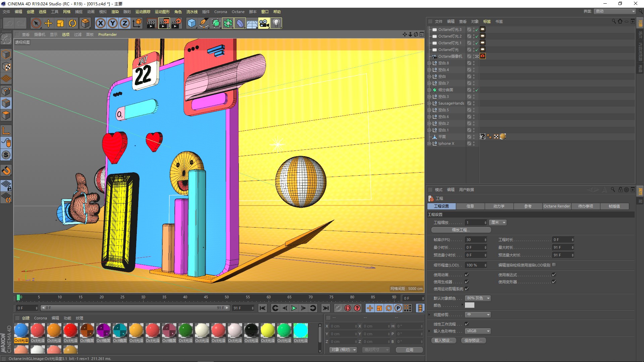The image size is (644, 362).
Task: Add a Cube primitive object
Action: (192, 23)
